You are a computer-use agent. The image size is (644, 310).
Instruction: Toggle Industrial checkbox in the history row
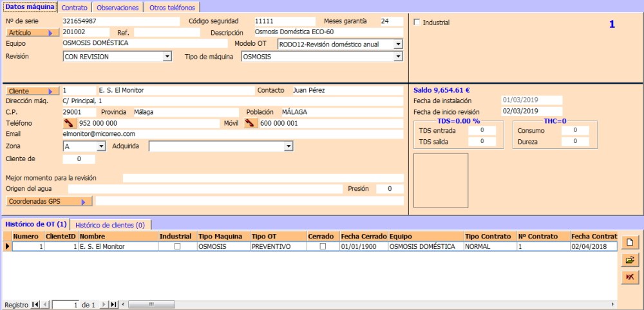(178, 246)
